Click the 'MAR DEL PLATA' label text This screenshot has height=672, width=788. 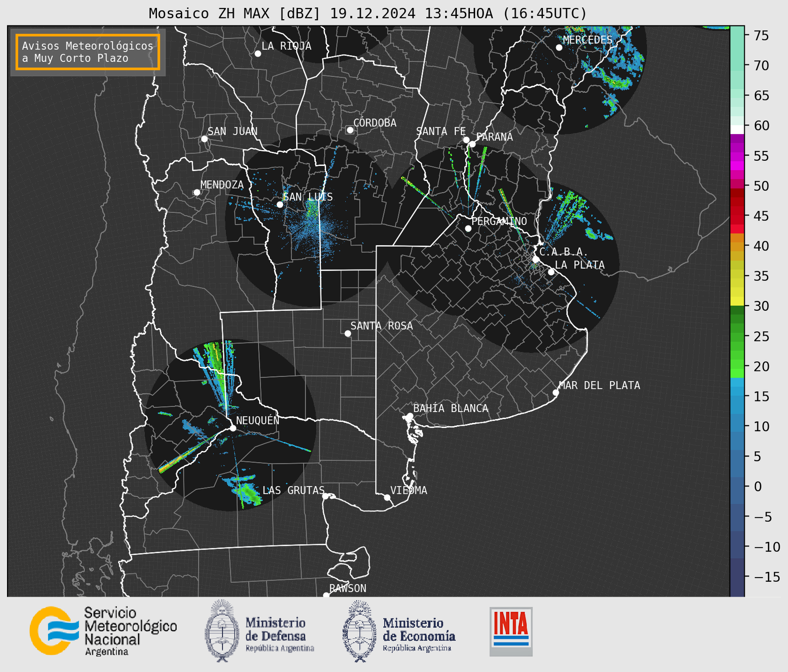[x=599, y=385]
